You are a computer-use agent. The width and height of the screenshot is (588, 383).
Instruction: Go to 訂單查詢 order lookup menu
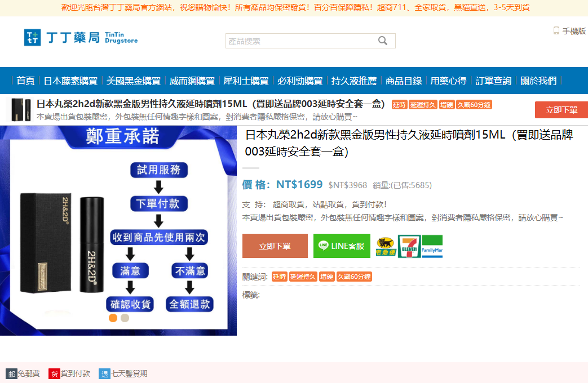point(493,81)
